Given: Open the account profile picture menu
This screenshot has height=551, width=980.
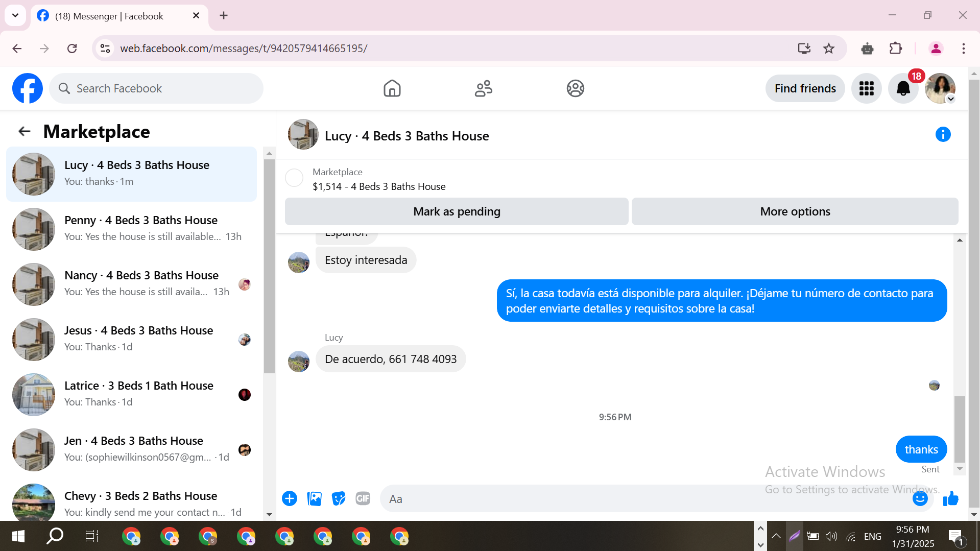Looking at the screenshot, I should click(x=940, y=88).
